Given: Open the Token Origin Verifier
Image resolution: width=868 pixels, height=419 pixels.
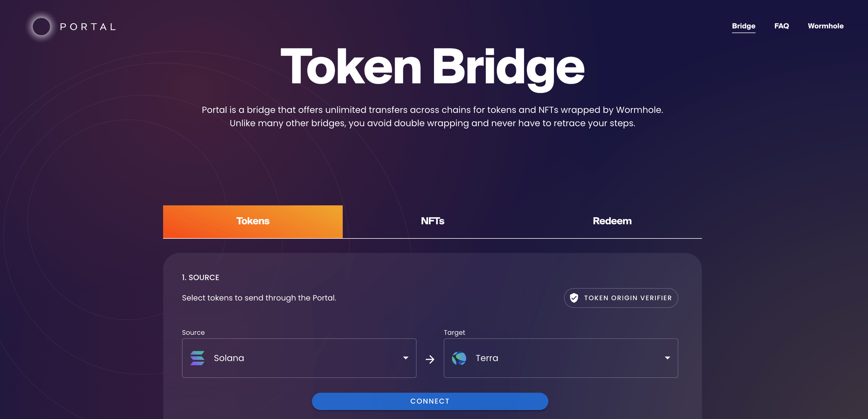Looking at the screenshot, I should click(x=621, y=298).
